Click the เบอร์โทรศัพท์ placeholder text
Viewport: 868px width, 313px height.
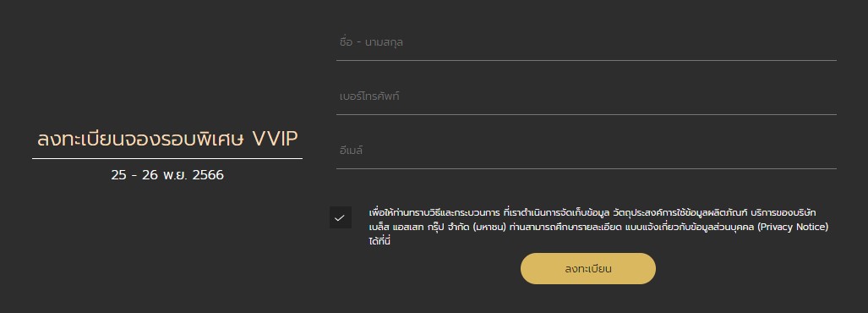(x=369, y=96)
